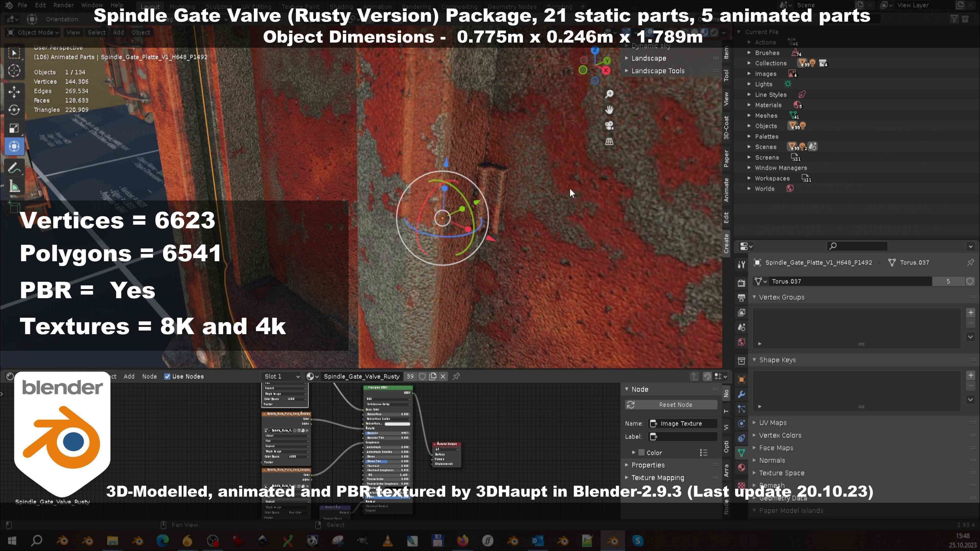Click the Window menu
This screenshot has height=551, width=980.
pyautogui.click(x=92, y=5)
